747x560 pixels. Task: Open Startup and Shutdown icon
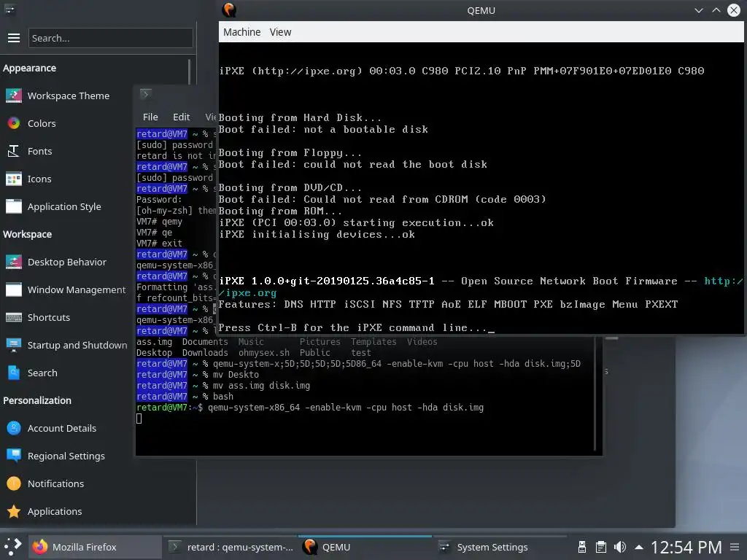coord(14,345)
